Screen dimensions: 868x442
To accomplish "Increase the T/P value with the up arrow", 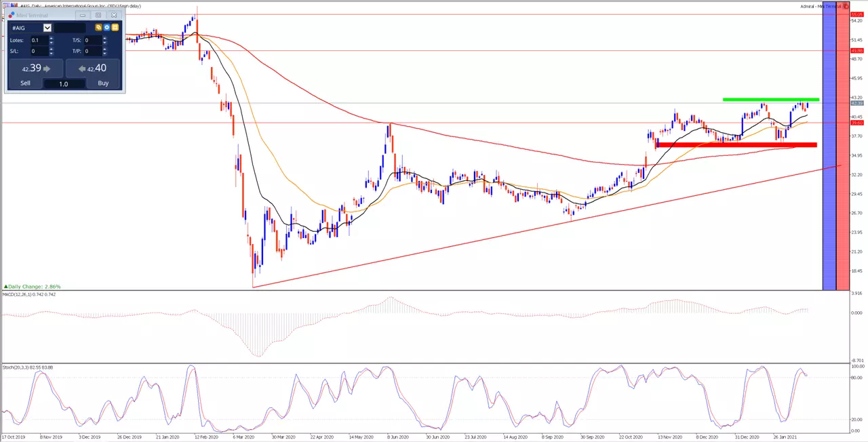I will click(x=104, y=49).
